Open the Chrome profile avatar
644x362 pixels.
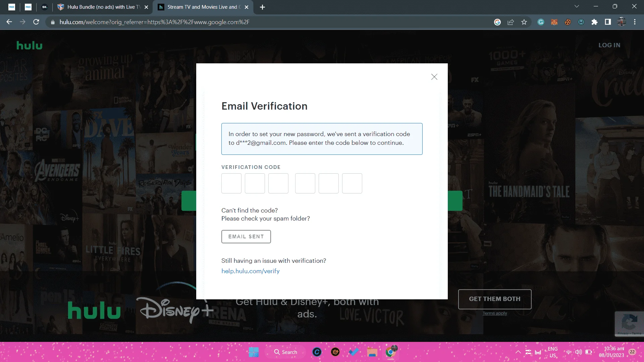622,22
